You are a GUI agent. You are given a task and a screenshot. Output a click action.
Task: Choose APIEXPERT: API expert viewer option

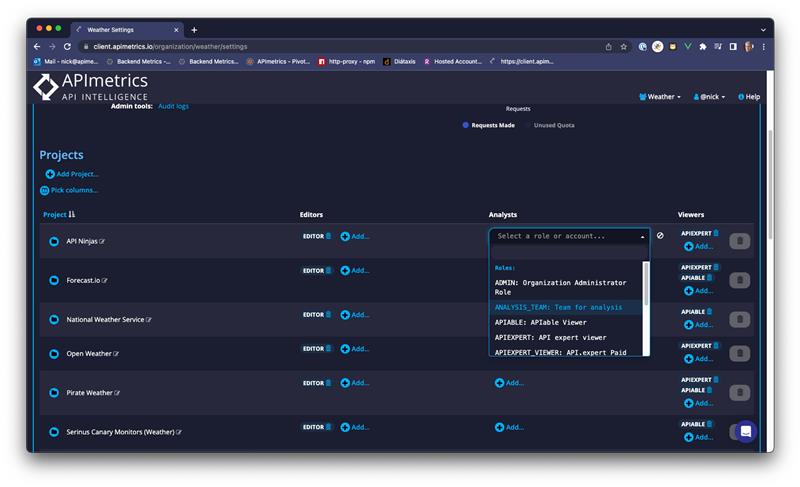click(x=565, y=338)
